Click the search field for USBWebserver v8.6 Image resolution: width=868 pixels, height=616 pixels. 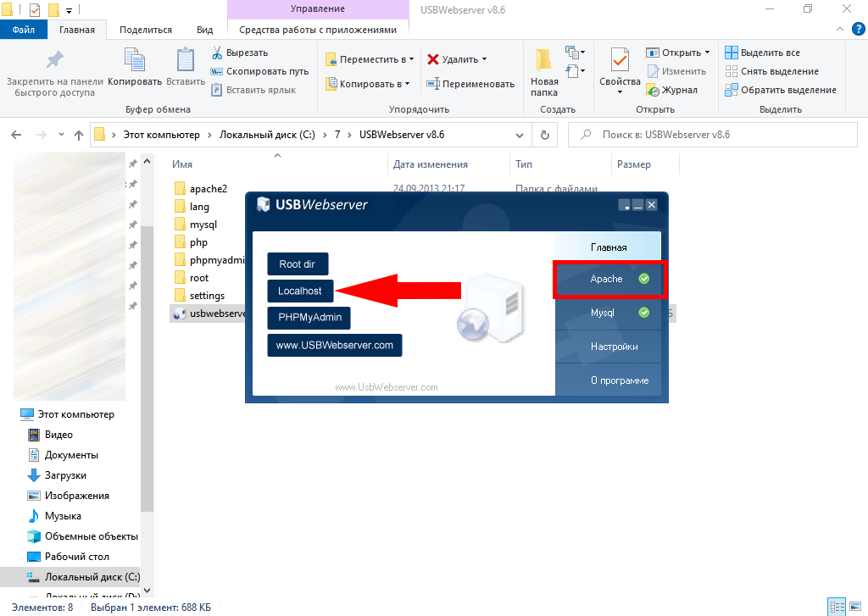click(712, 135)
